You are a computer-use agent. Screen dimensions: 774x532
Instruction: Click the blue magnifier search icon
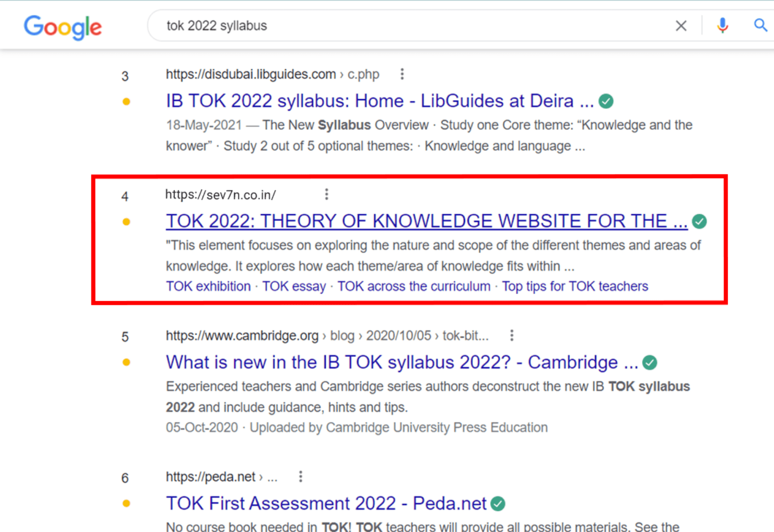760,25
